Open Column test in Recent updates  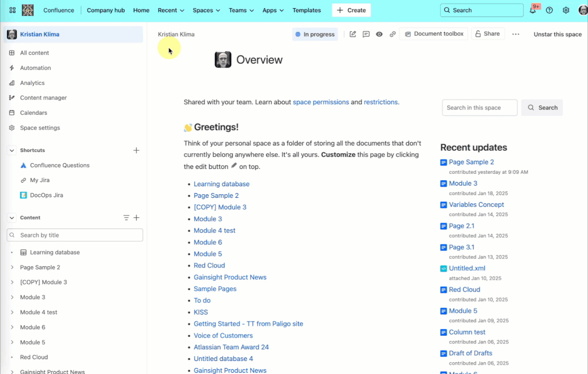pos(467,332)
